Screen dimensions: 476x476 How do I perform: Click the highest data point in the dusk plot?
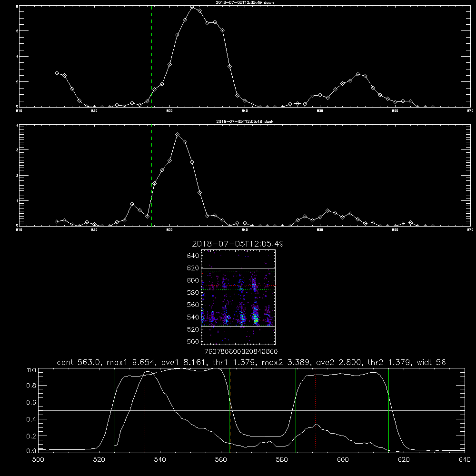click(x=177, y=135)
